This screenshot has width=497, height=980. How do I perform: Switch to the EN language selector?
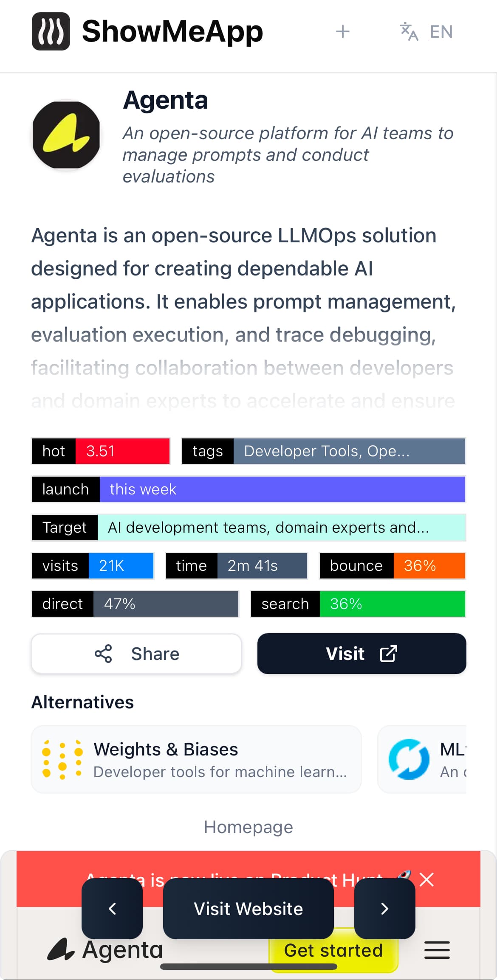[x=441, y=31]
